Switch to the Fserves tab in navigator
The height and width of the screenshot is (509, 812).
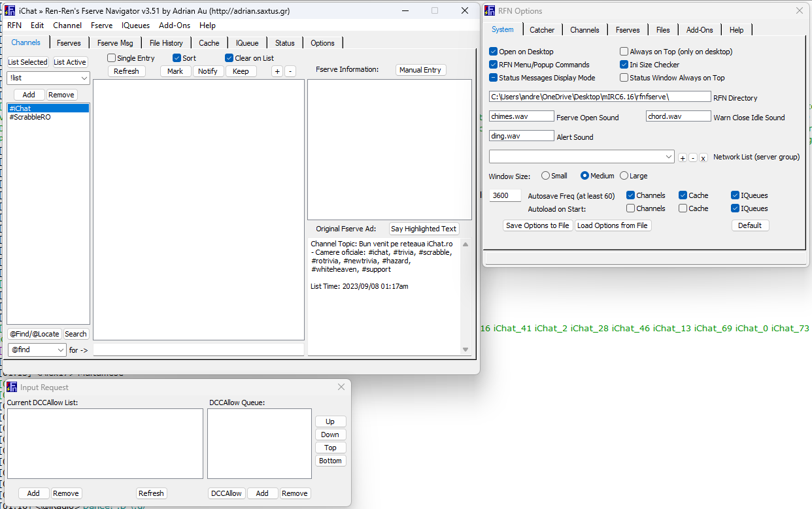[69, 43]
